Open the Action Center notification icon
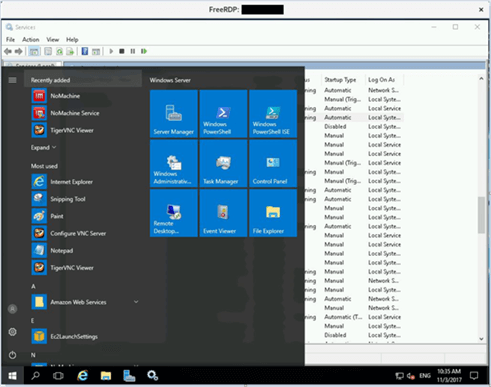The image size is (491, 387). point(474,376)
